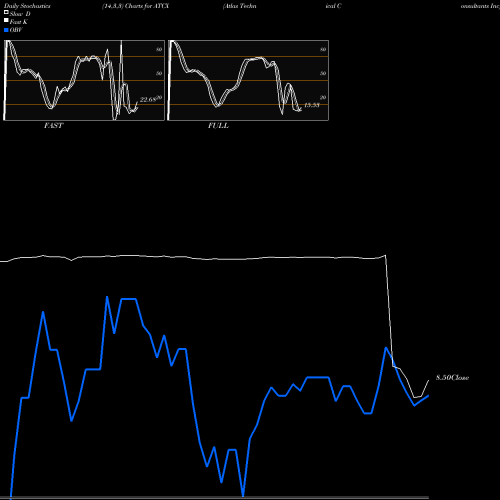This screenshot has height=500, width=500.
Task: Open the FAST stochastic chart thumbnail
Action: (84, 80)
